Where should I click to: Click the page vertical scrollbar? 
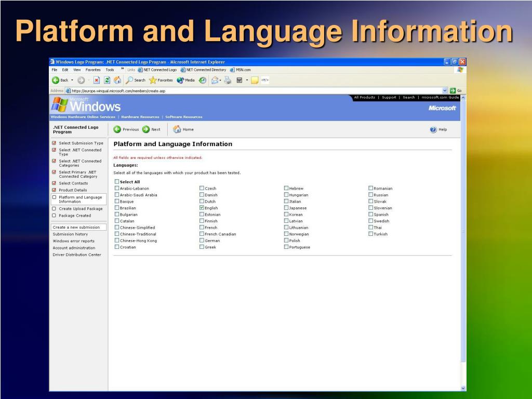(x=463, y=243)
